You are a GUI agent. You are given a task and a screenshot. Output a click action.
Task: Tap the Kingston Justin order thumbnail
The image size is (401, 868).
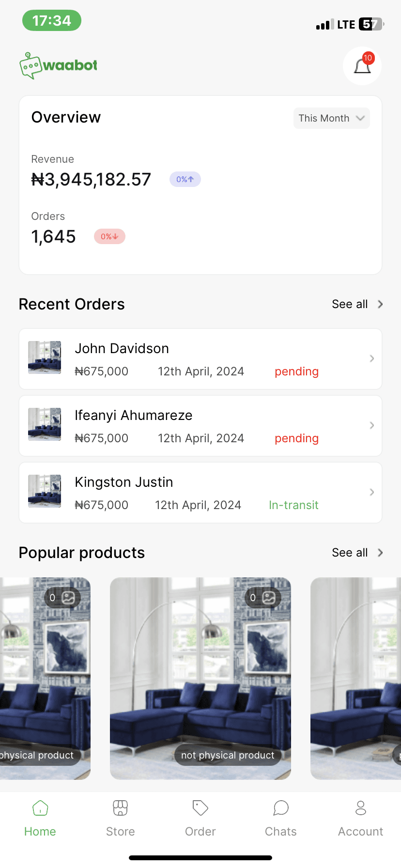[x=45, y=491]
